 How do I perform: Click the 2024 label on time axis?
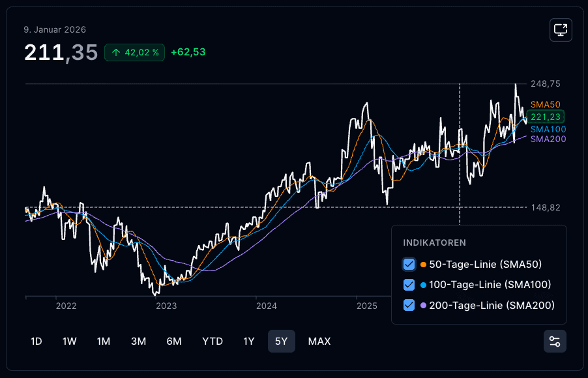[266, 306]
